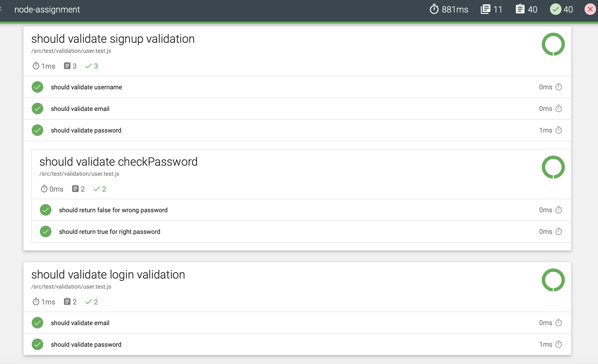Click the green passed checkmark icon in header

click(555, 9)
